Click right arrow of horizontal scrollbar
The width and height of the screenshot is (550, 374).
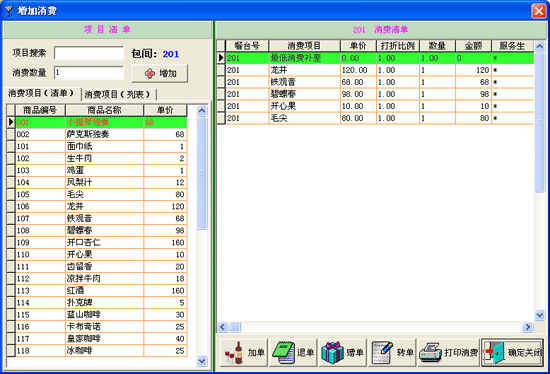click(527, 327)
